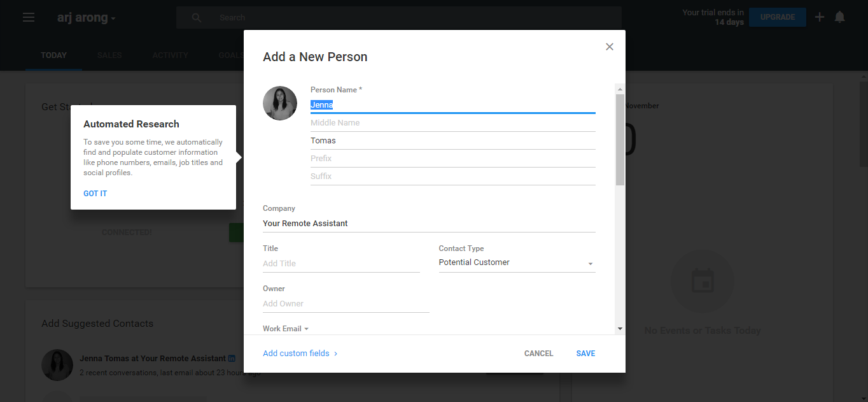Click SAVE to add the person
Image resolution: width=868 pixels, height=402 pixels.
coord(585,354)
